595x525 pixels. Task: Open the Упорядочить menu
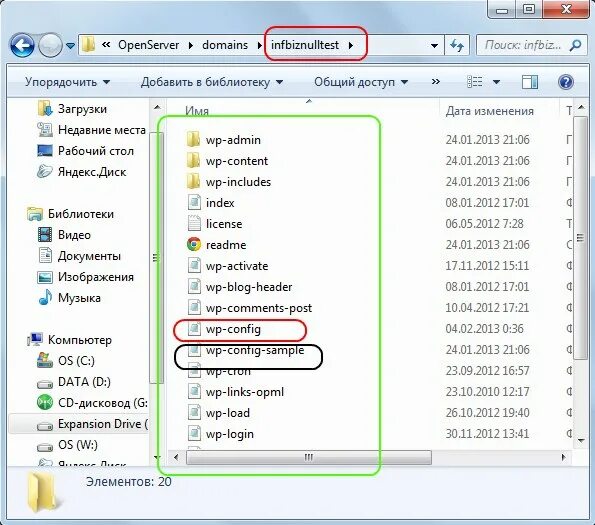pos(67,82)
